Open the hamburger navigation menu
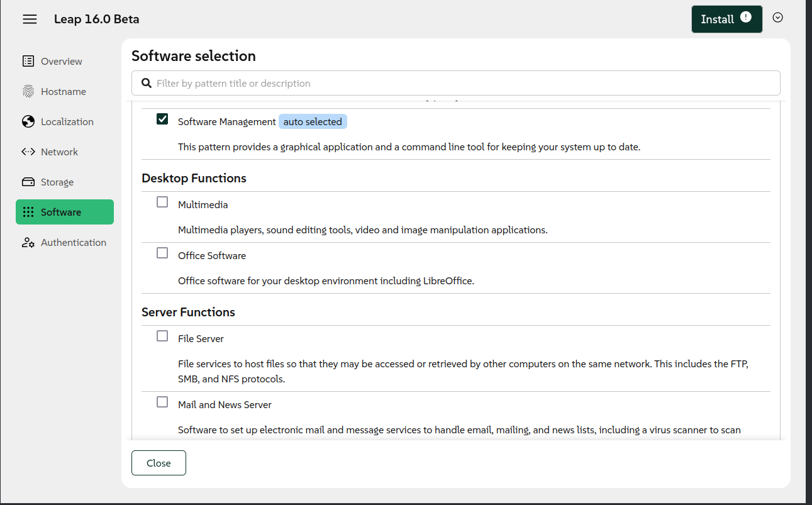Screen dimensions: 812x505 click(x=30, y=19)
